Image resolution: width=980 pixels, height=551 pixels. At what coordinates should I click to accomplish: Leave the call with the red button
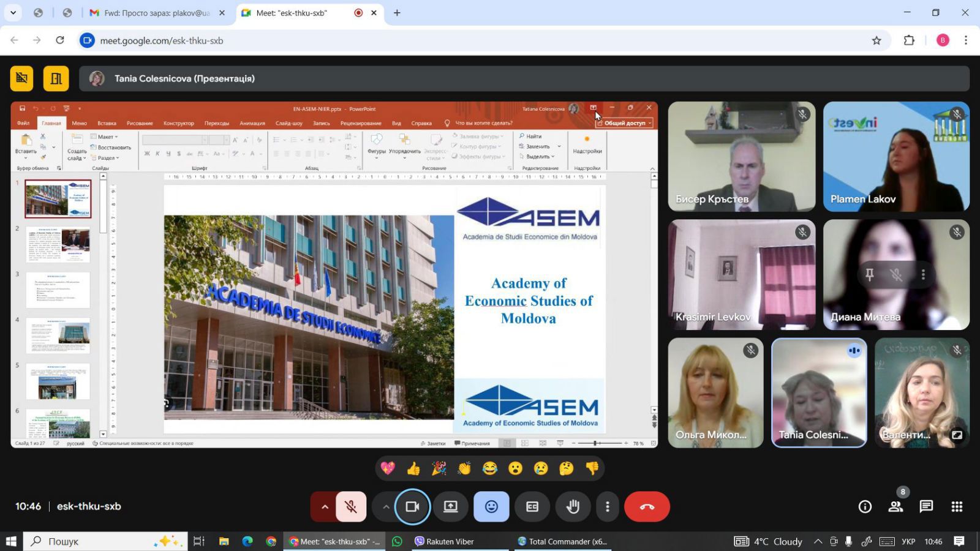(647, 506)
